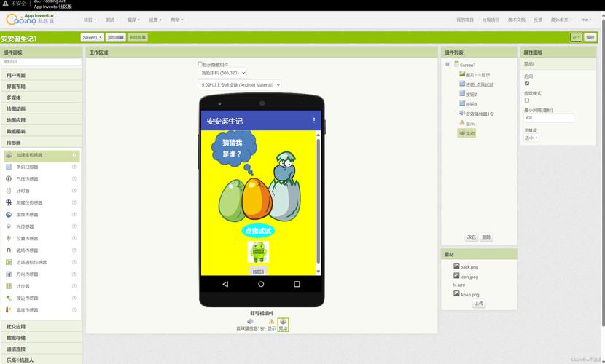Pick the orientation sensor icon
The height and width of the screenshot is (364, 605).
pos(9,274)
